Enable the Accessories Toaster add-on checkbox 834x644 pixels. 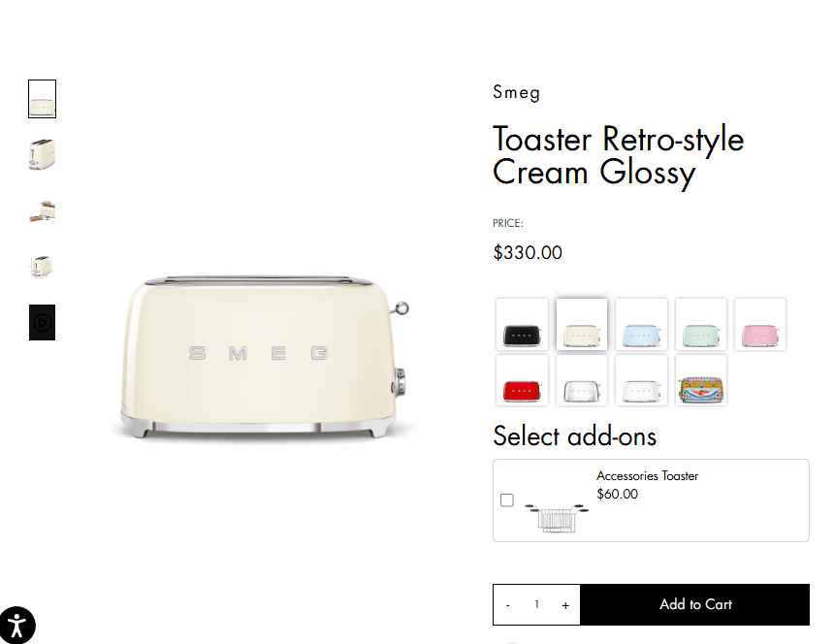tap(507, 500)
